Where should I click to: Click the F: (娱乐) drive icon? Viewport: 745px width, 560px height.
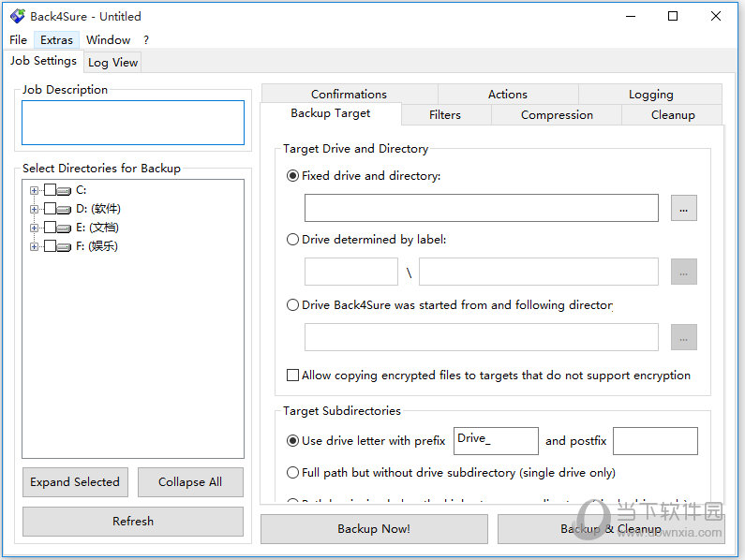64,246
